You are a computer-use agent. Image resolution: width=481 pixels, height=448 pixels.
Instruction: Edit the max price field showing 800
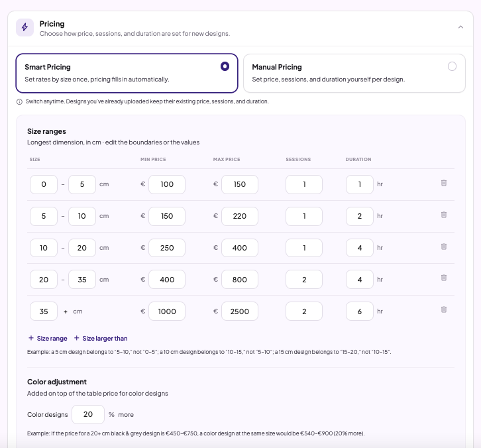(240, 280)
